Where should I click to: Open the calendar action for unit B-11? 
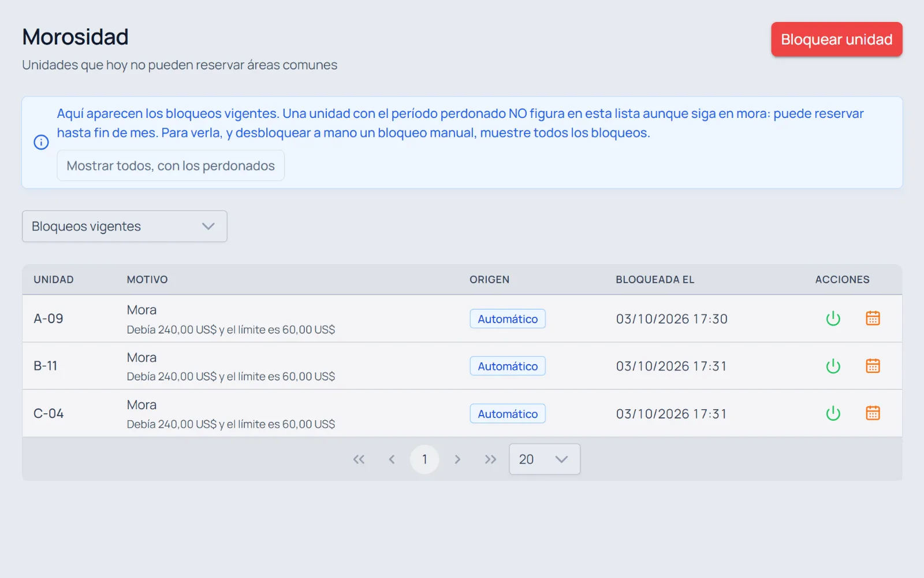(873, 366)
